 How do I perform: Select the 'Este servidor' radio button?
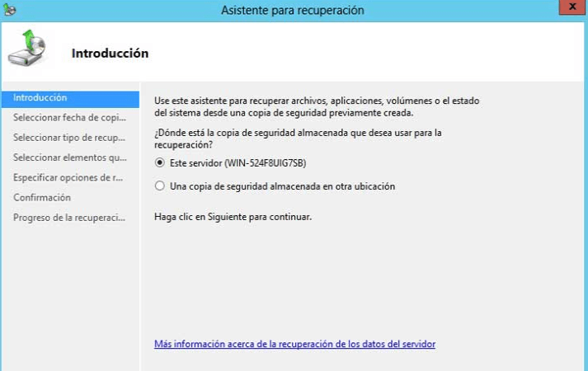[160, 163]
